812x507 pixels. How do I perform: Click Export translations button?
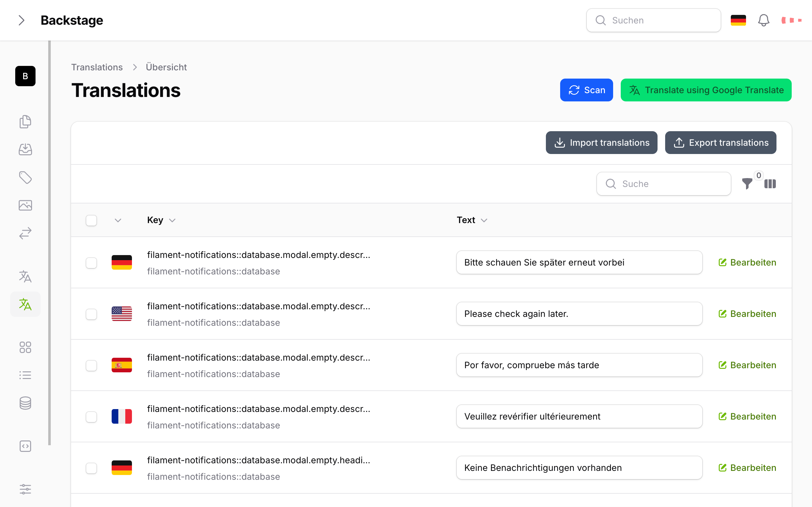tap(720, 143)
